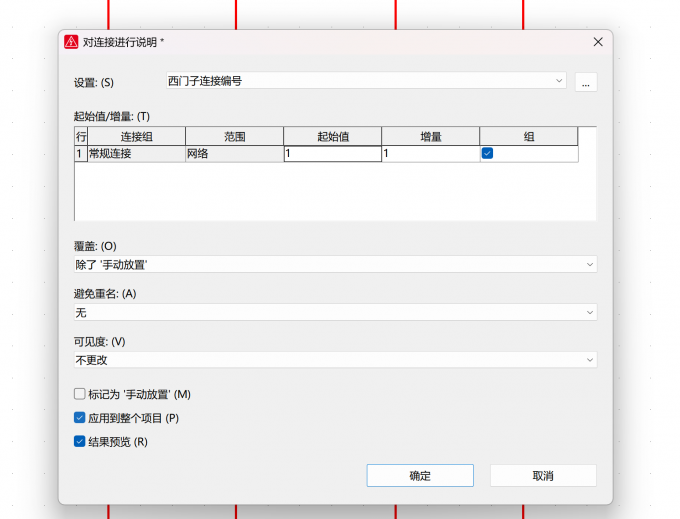
Task: Toggle 结果预览 checkbox
Action: point(79,441)
